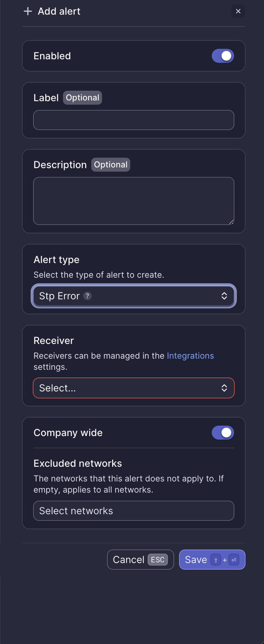Click the resize grip on Description box
Screen dimensions: 264x644
(231, 221)
